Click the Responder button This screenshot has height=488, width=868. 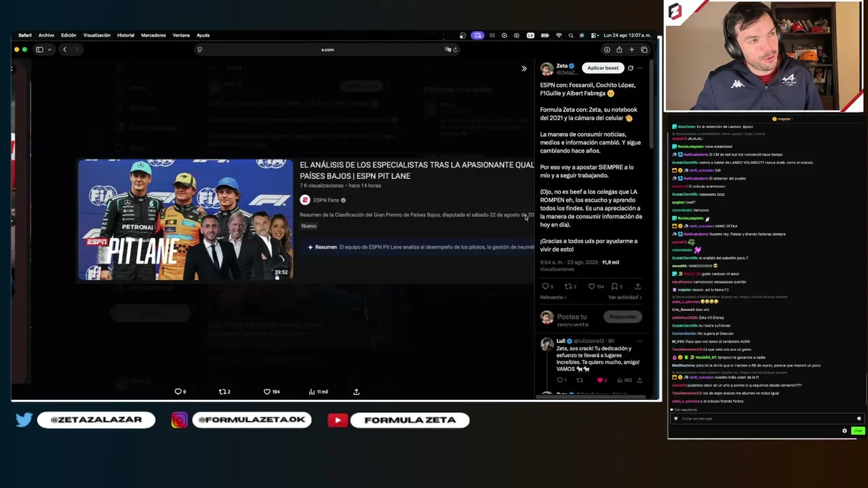(x=623, y=317)
